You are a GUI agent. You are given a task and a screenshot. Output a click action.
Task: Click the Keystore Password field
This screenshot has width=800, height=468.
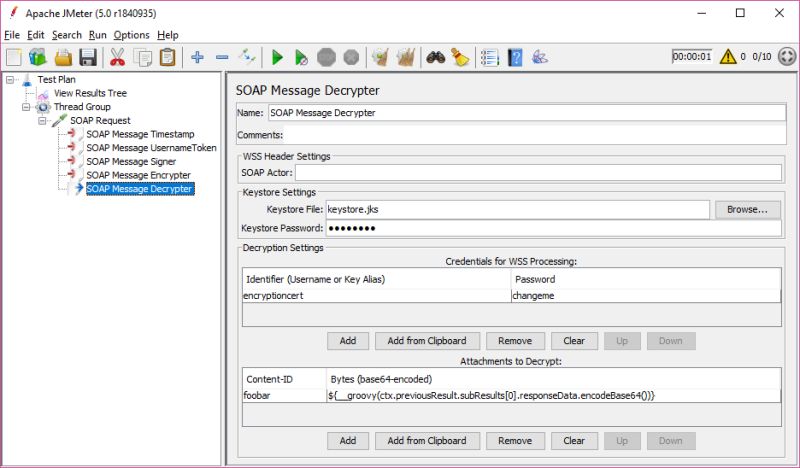coord(554,228)
